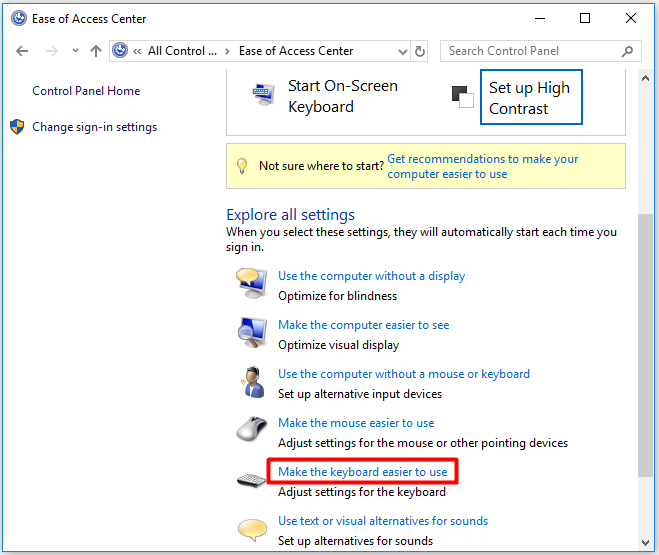Open Use the computer without mouse or keyboard
This screenshot has width=659, height=555.
(404, 374)
